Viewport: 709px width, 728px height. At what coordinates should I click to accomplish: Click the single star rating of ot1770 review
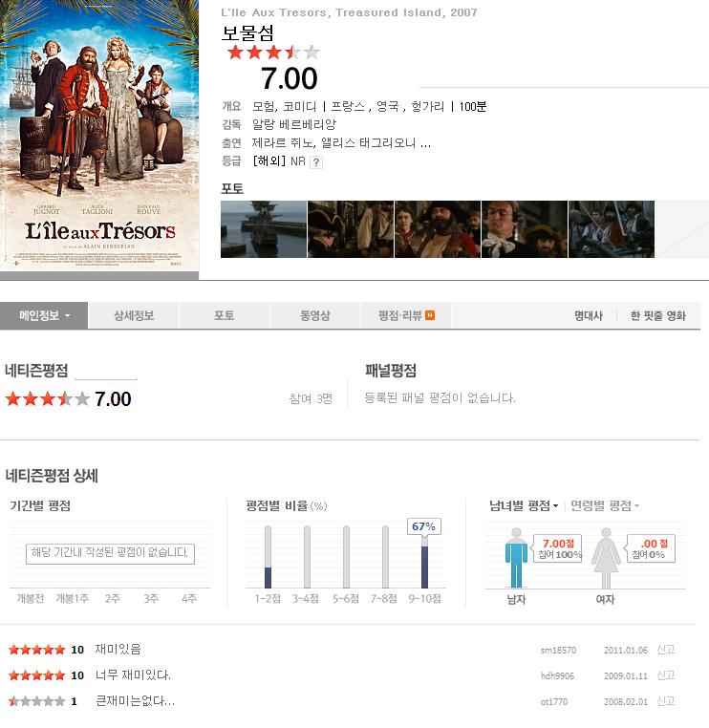(x=36, y=701)
